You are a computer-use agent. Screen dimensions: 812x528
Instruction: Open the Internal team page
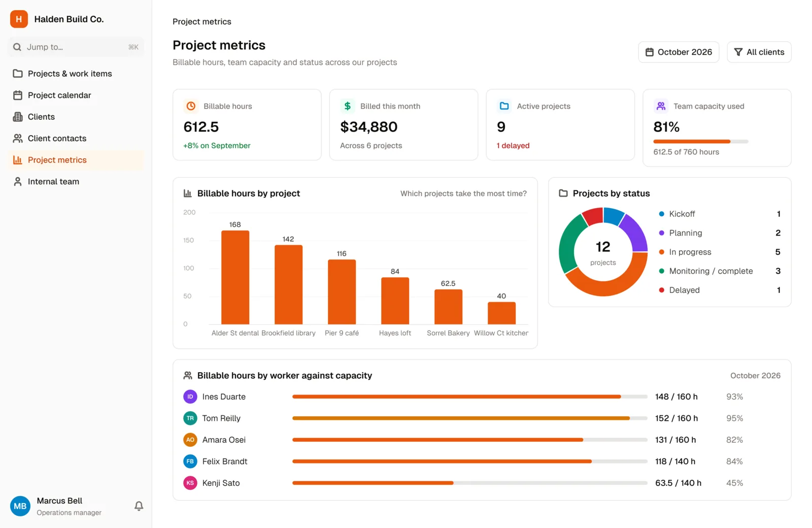pos(76,181)
